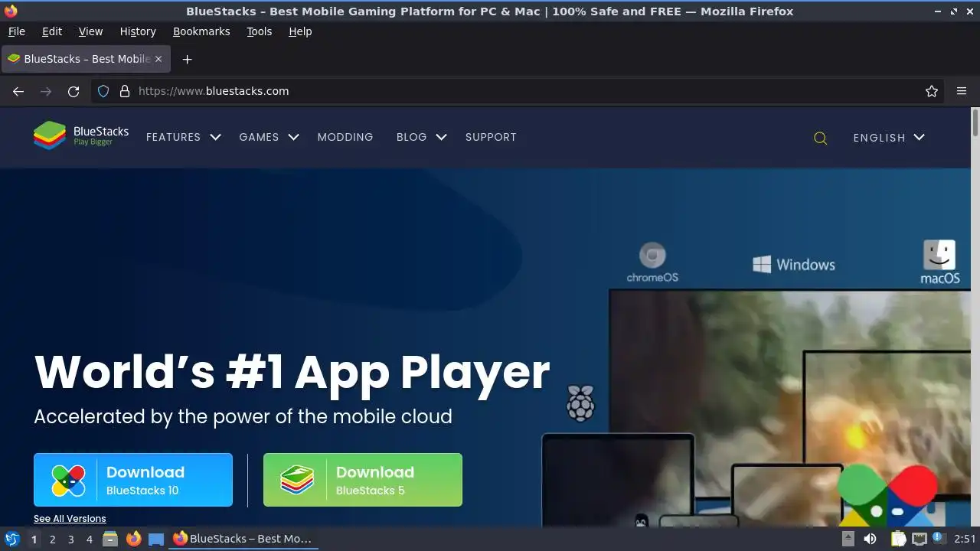Open volume control in system tray
The height and width of the screenshot is (551, 980).
coord(870,539)
